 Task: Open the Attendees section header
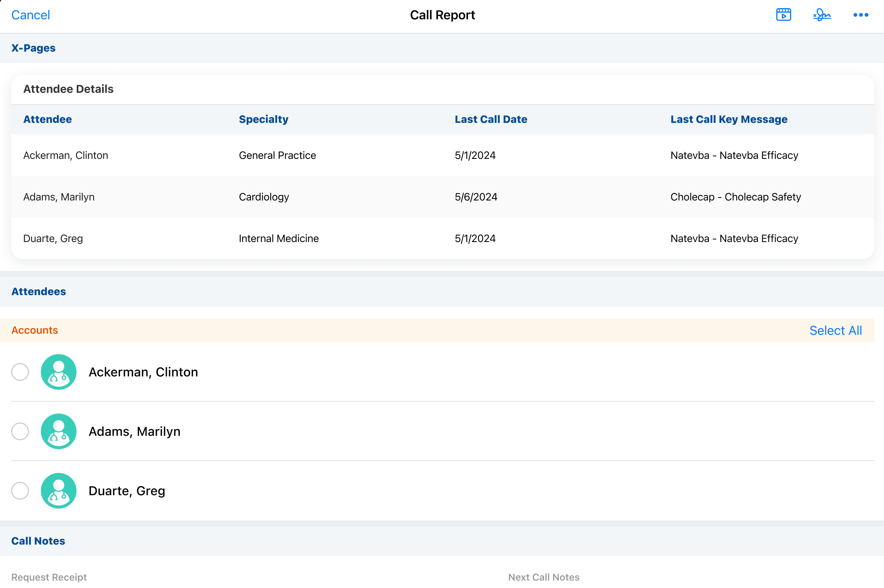[39, 291]
